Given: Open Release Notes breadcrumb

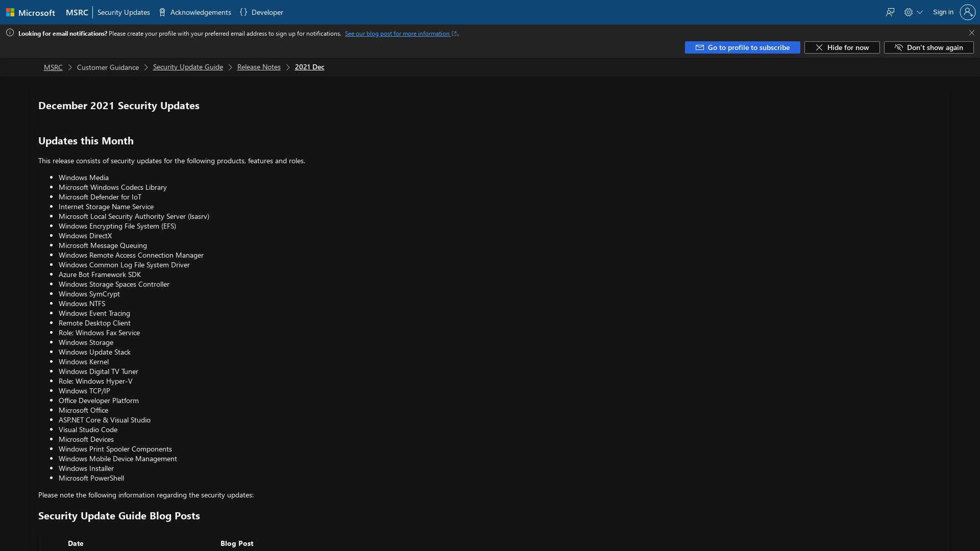Looking at the screenshot, I should click(259, 67).
